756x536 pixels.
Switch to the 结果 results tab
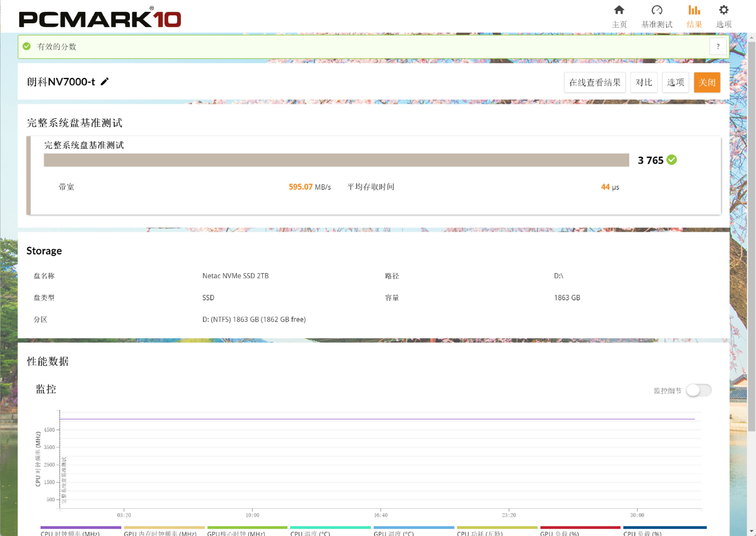694,16
